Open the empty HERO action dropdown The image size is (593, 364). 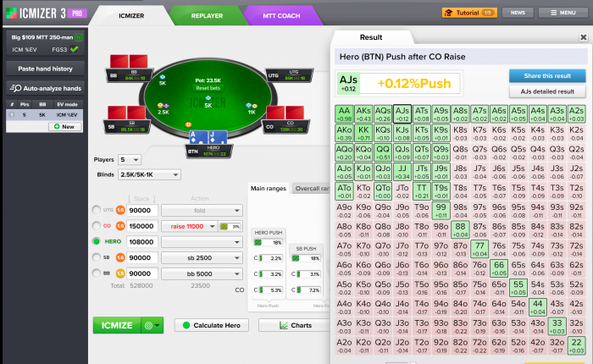click(x=202, y=242)
